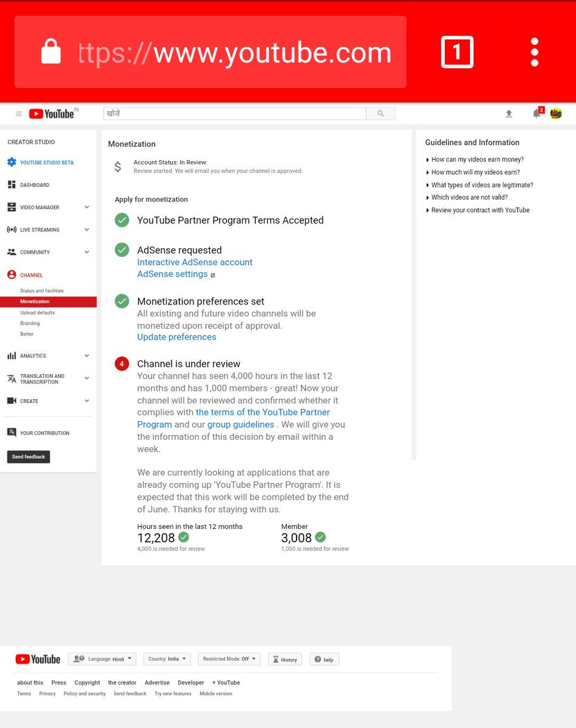Open the browser tab switcher showing 1
The image size is (576, 728).
[x=457, y=52]
